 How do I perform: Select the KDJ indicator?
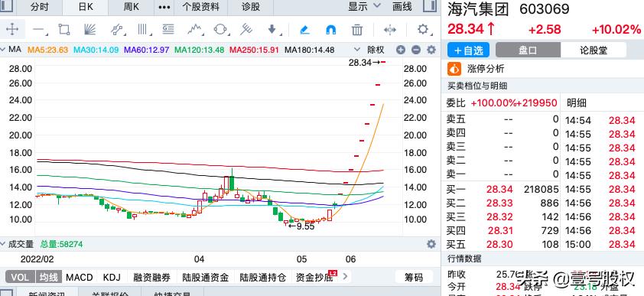112,277
